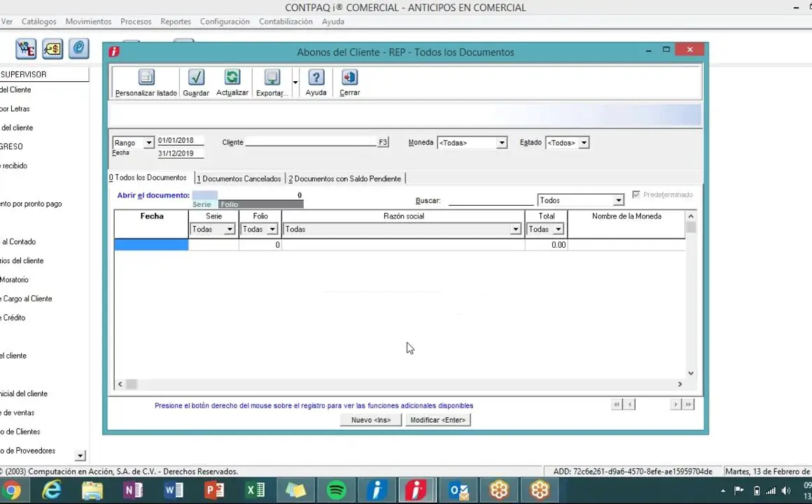
Task: Go to the previous record navigation button
Action: pyautogui.click(x=630, y=405)
